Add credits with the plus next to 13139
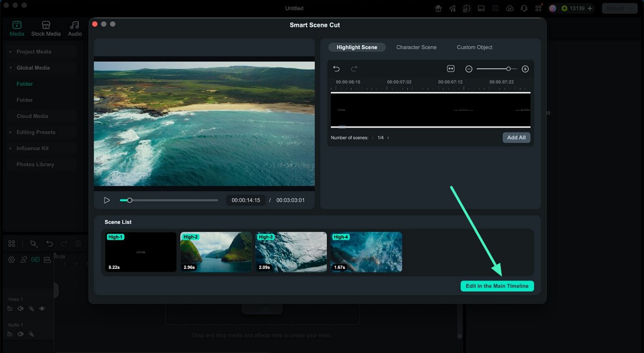Image resolution: width=644 pixels, height=353 pixels. pyautogui.click(x=590, y=8)
